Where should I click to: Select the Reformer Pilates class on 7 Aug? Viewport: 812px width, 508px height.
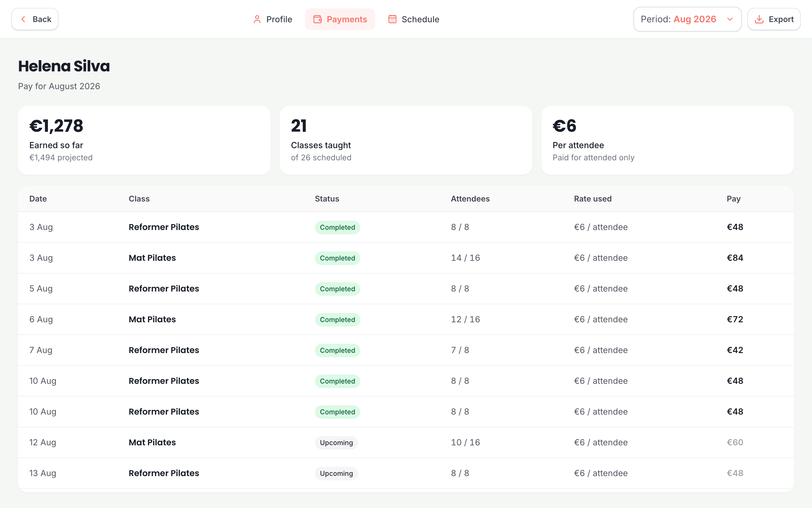click(x=164, y=350)
